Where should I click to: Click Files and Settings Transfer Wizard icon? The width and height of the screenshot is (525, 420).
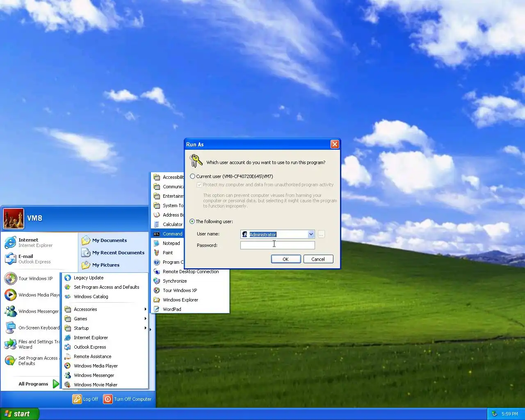[10, 344]
